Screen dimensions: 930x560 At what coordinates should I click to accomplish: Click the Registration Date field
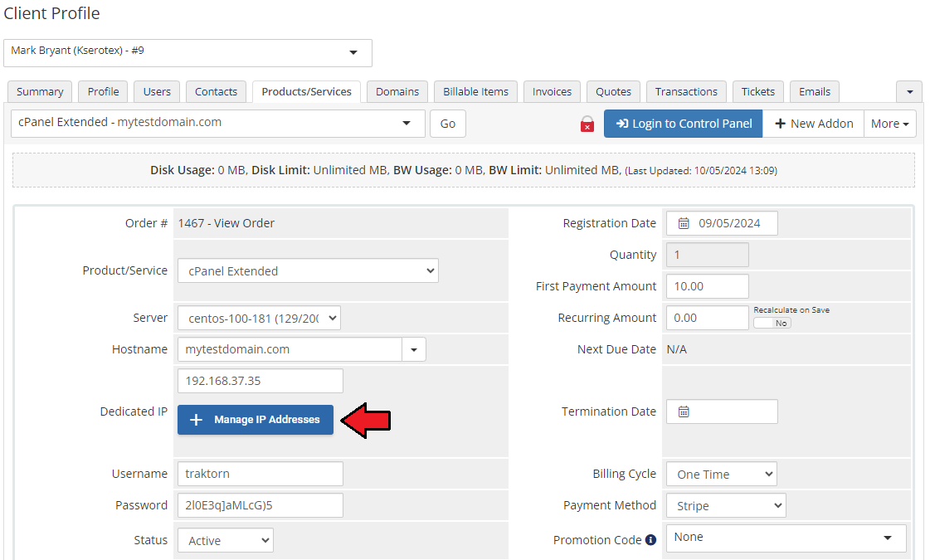click(722, 223)
